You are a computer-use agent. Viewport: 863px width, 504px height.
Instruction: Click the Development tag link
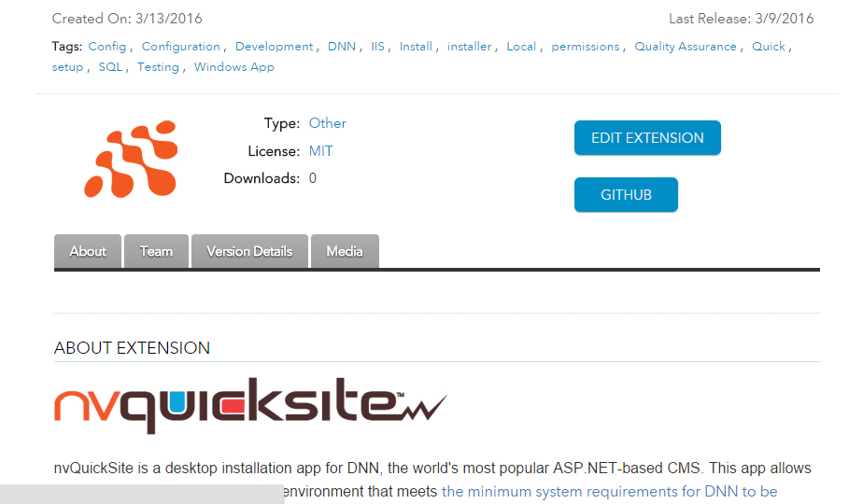[x=274, y=47]
